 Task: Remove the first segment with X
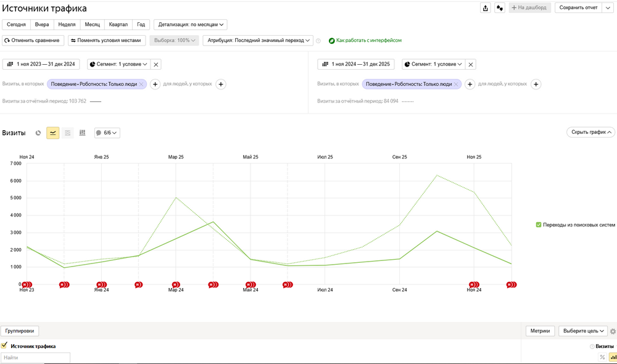coord(156,64)
